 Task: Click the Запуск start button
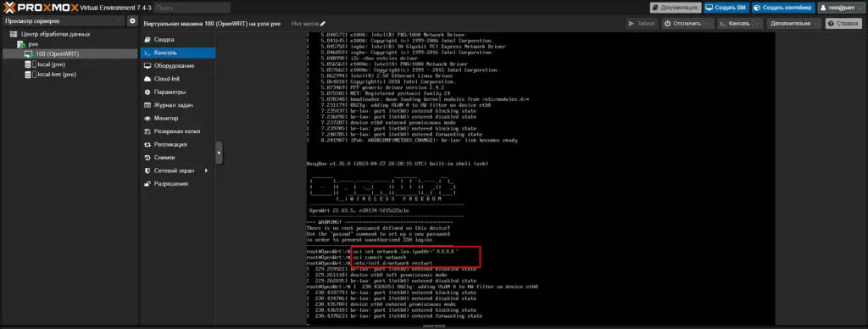643,23
